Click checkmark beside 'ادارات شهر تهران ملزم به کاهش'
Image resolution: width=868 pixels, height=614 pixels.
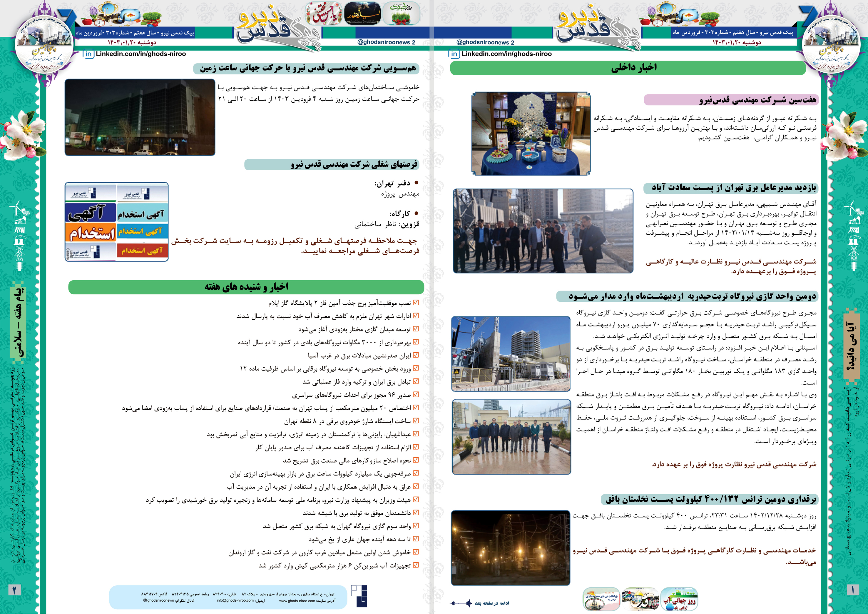pos(416,316)
